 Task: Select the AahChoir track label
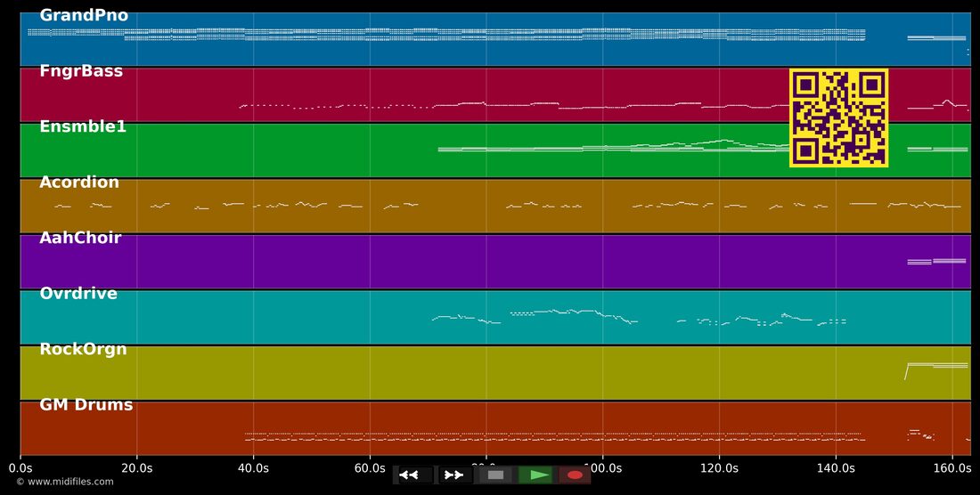[x=80, y=238]
